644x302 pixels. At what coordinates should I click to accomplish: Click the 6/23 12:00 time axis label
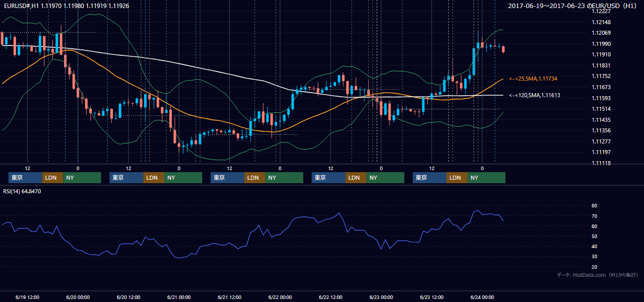(431, 297)
